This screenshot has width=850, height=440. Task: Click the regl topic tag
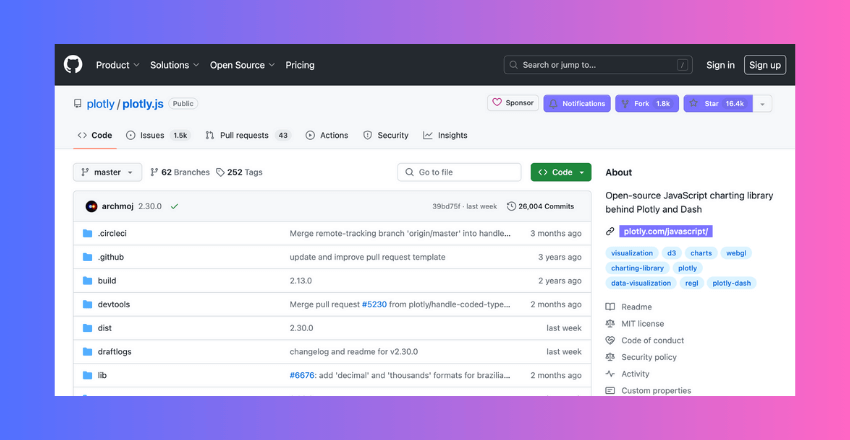(692, 283)
